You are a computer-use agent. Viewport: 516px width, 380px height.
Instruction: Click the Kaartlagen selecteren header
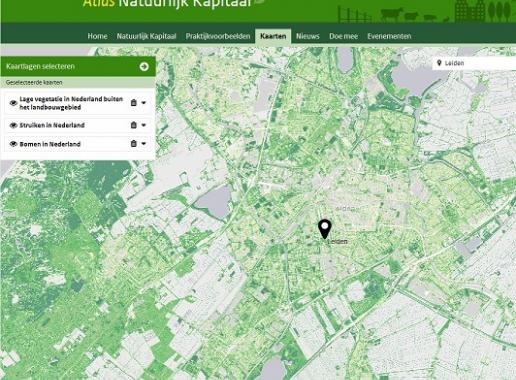[x=78, y=66]
